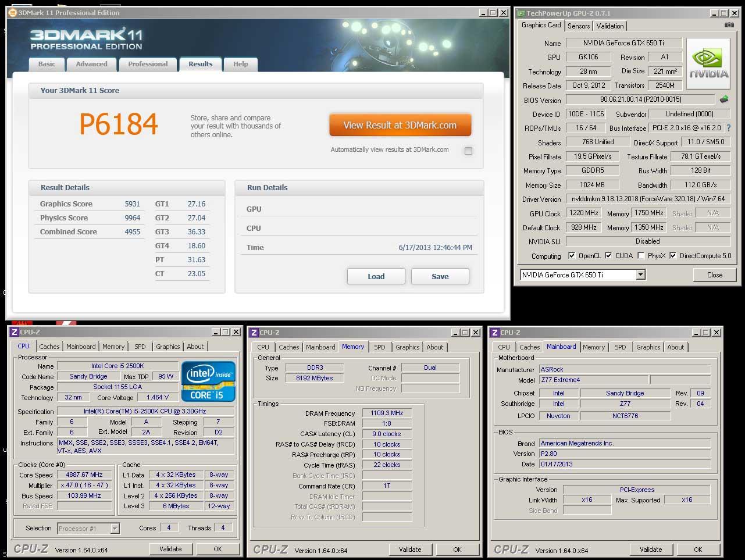Click the GT4 value 18.60

click(x=197, y=246)
